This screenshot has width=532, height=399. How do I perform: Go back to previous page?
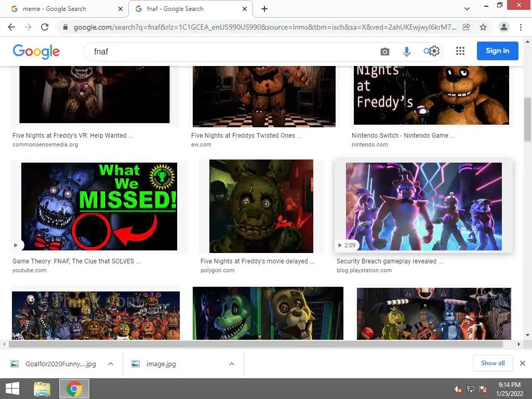pyautogui.click(x=11, y=27)
